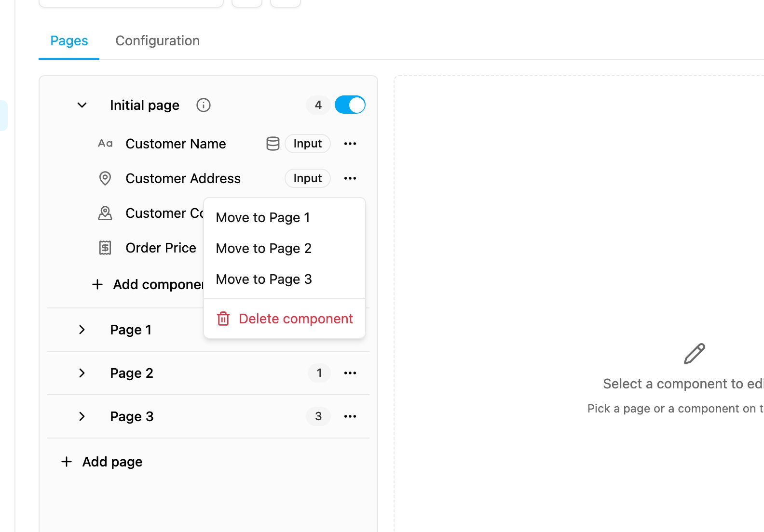
Task: Switch to the Configuration tab
Action: coord(158,41)
